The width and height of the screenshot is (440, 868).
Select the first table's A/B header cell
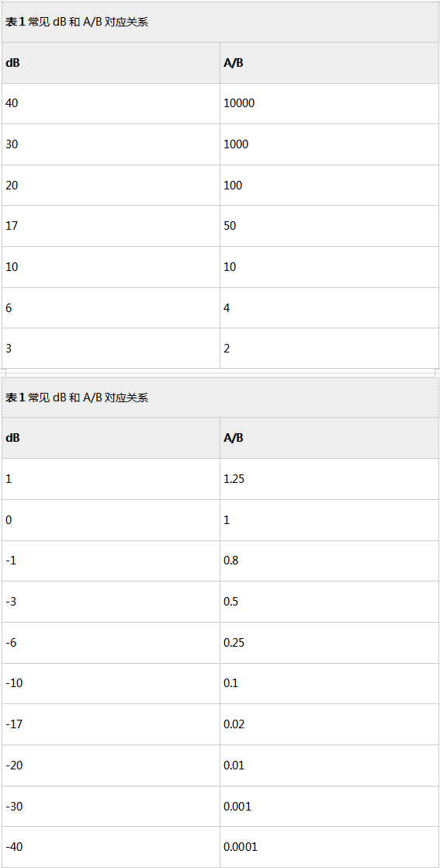pos(329,63)
